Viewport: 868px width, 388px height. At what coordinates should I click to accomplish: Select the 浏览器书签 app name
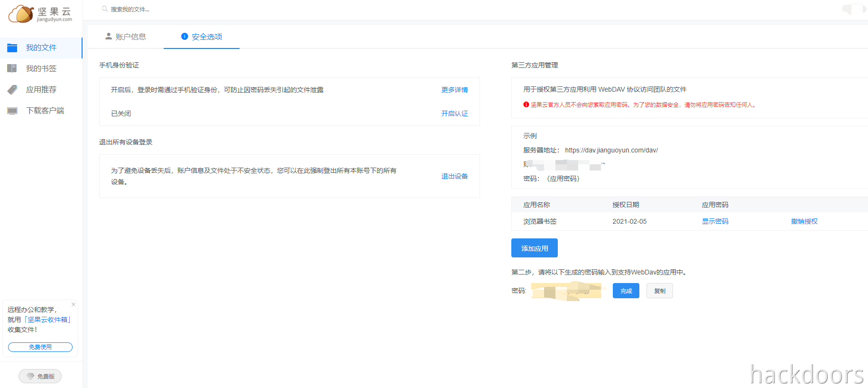(x=540, y=221)
